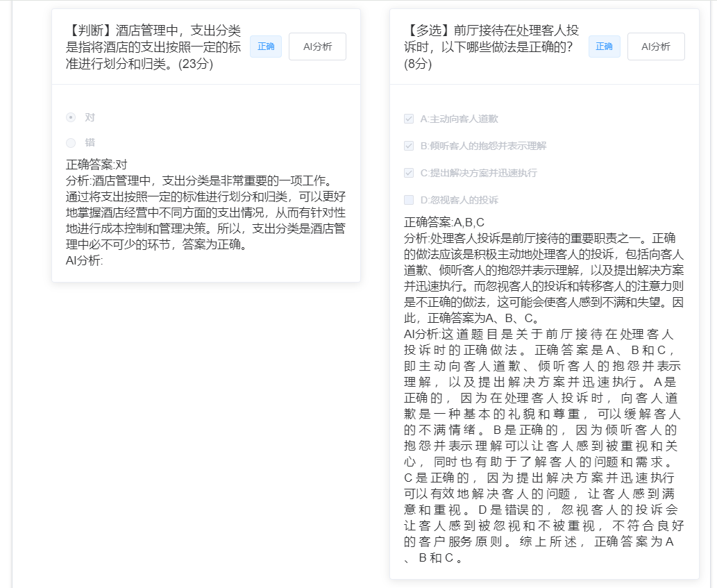Toggle checkbox A:主动向客人道歉
This screenshot has width=717, height=588.
point(409,119)
